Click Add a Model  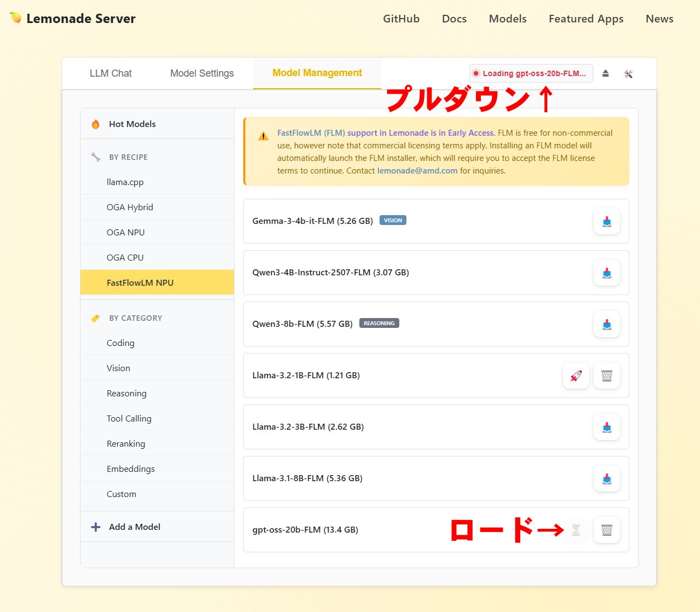(x=134, y=527)
